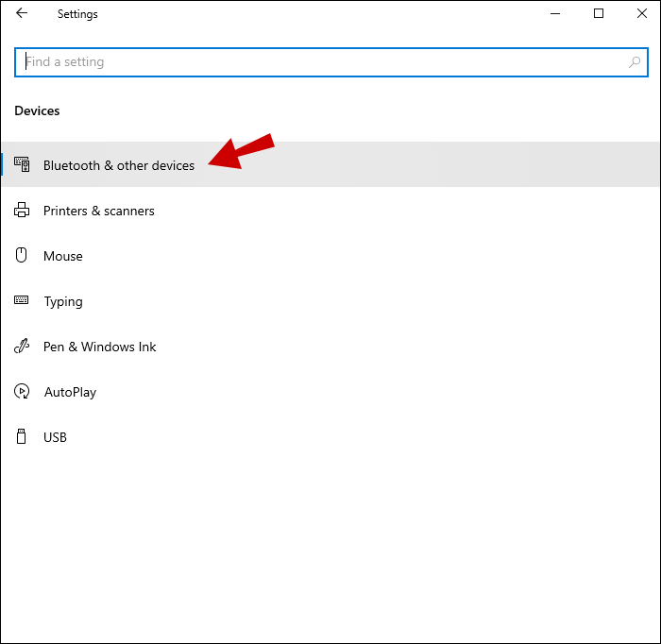This screenshot has width=661, height=644.
Task: Go back using the back arrow
Action: coord(22,13)
